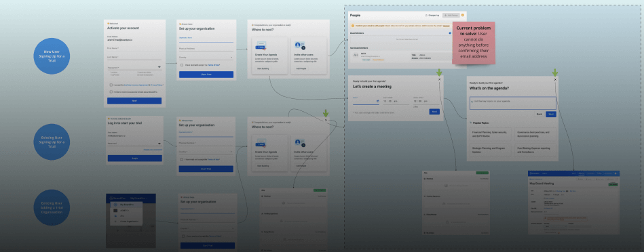The image size is (644, 252).
Task: Close the What's on the agenda dialog
Action: tap(555, 80)
